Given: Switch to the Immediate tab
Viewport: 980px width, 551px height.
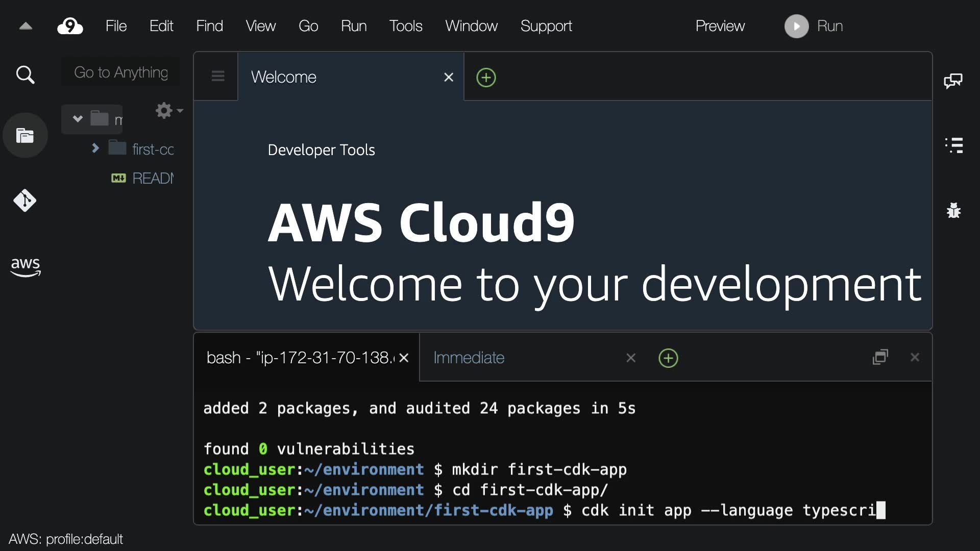Looking at the screenshot, I should (469, 358).
